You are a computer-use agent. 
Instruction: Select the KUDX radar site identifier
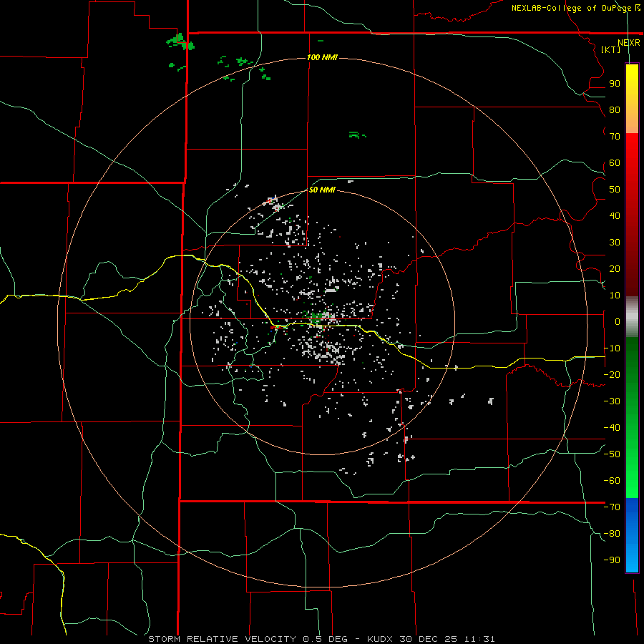tap(380, 639)
